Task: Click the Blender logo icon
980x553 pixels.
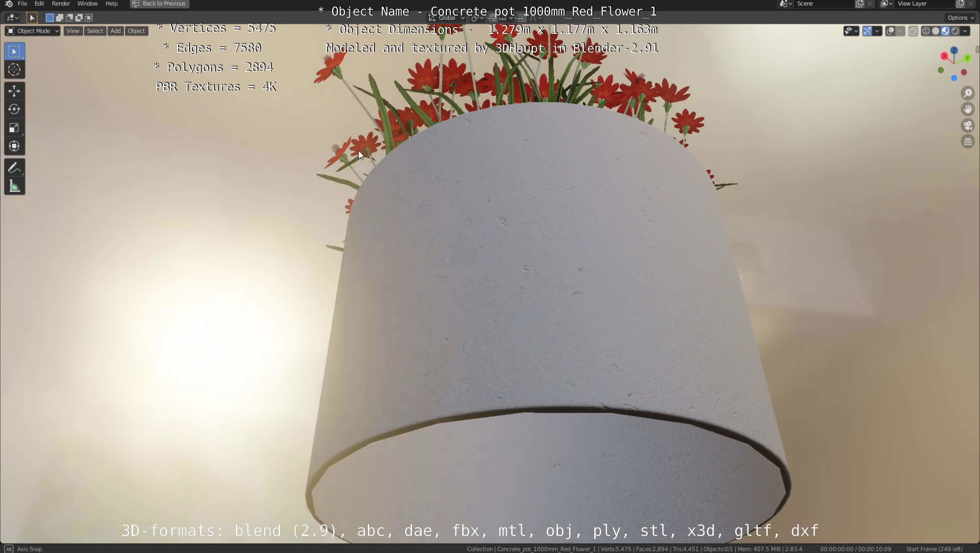Action: click(x=8, y=4)
